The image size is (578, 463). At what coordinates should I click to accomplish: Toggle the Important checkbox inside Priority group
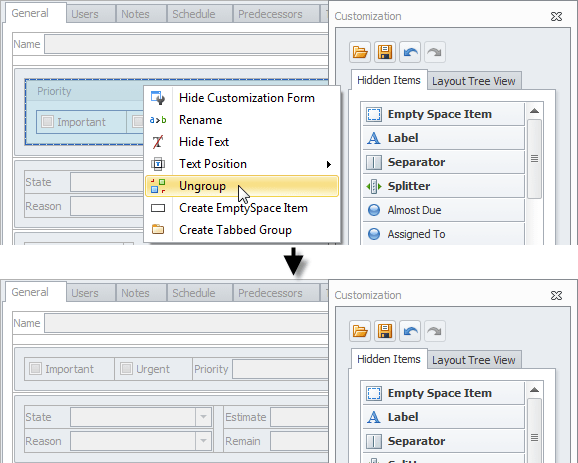pyautogui.click(x=47, y=122)
